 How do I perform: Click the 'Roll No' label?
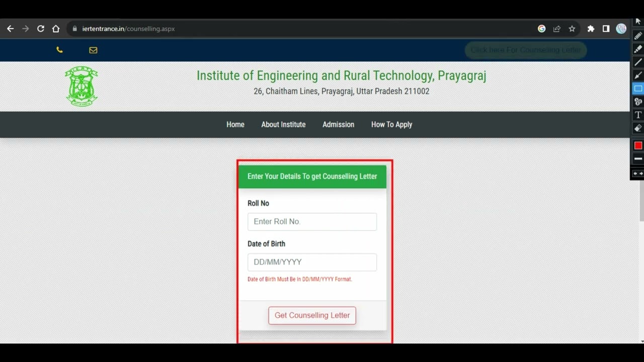[258, 203]
